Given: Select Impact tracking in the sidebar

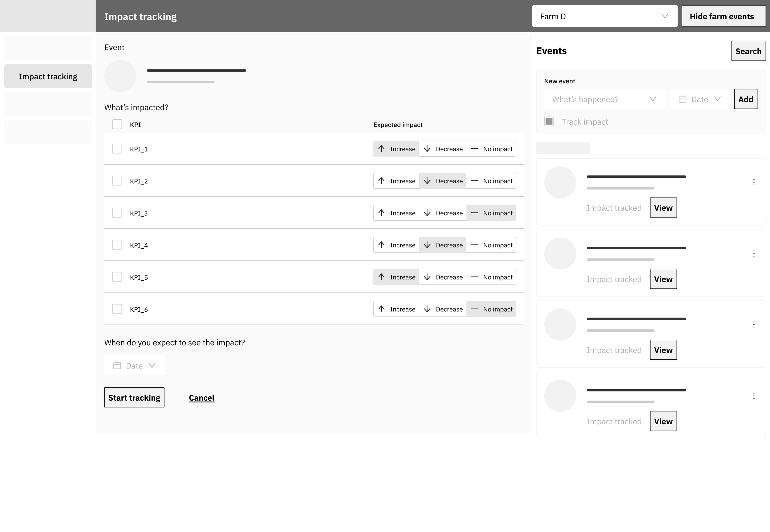Looking at the screenshot, I should pos(48,76).
